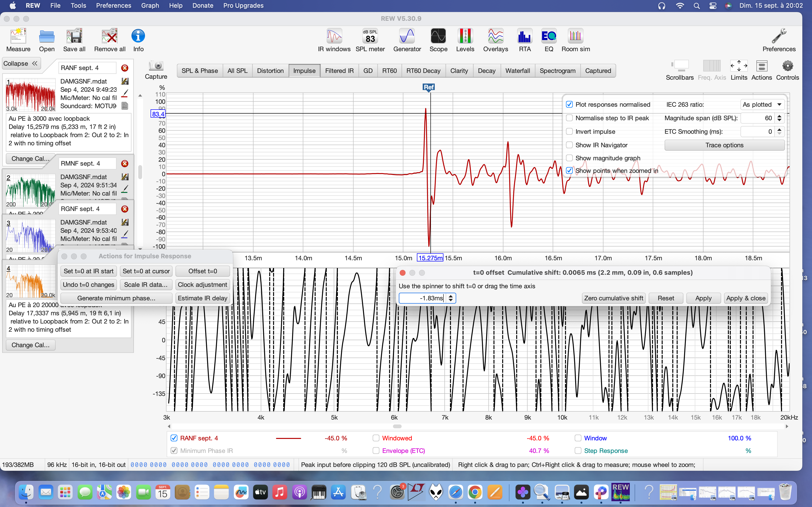Increase Magnitude span spinner value
Screen dimensions: 812x507
click(779, 116)
